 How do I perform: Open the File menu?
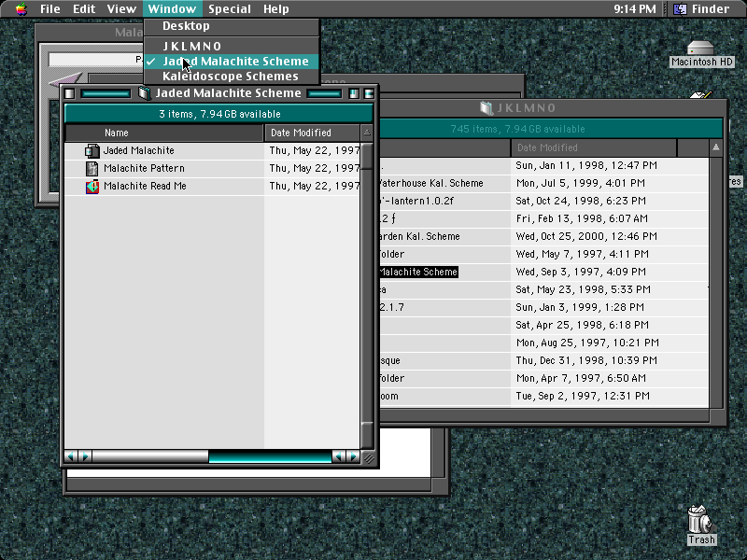[x=49, y=9]
